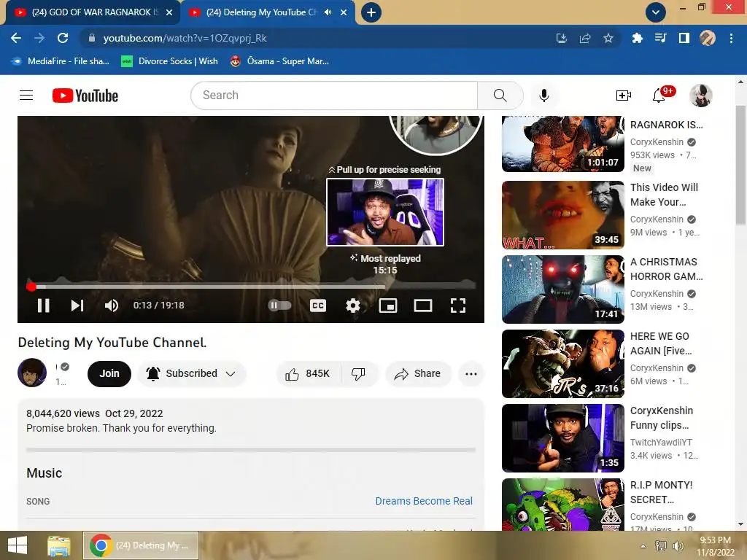Open the Chrome profile avatar
This screenshot has height=560, width=747.
coord(708,38)
